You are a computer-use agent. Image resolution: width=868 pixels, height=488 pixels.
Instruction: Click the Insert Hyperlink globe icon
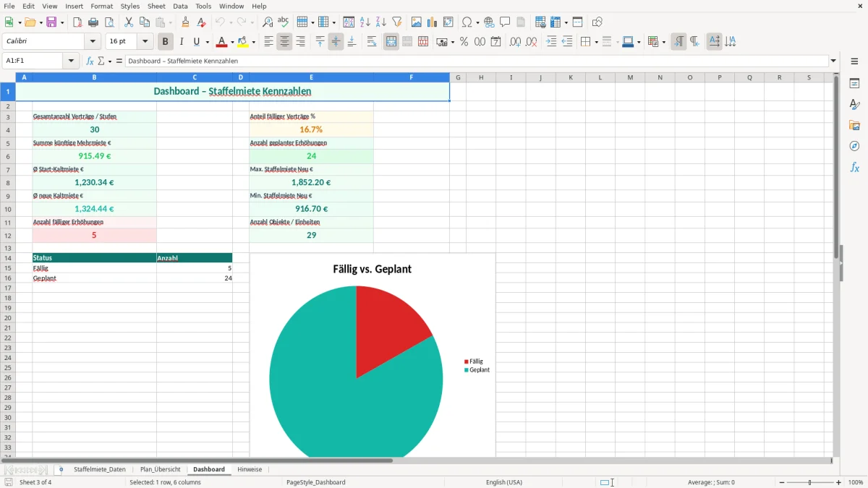490,22
